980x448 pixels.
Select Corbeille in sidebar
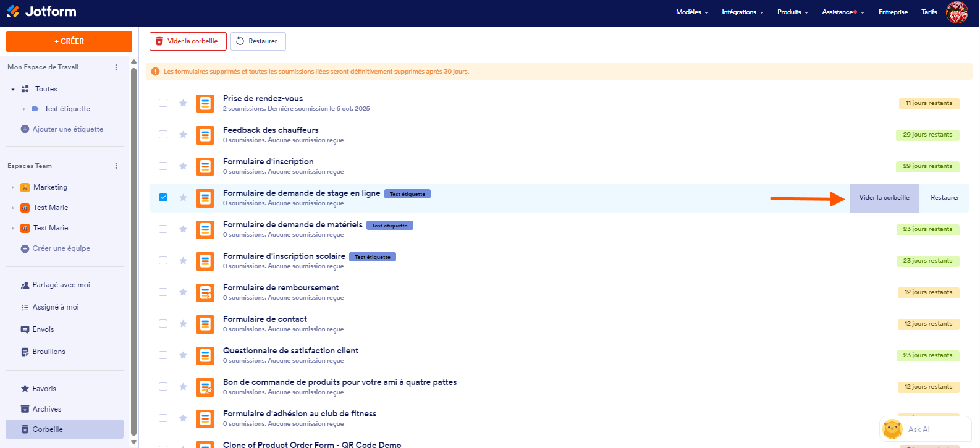coord(64,429)
